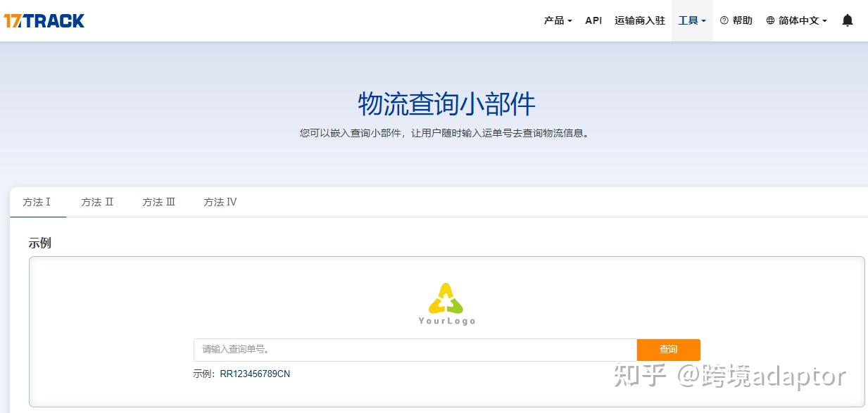Open the notification bell
The height and width of the screenshot is (413, 868).
(847, 20)
